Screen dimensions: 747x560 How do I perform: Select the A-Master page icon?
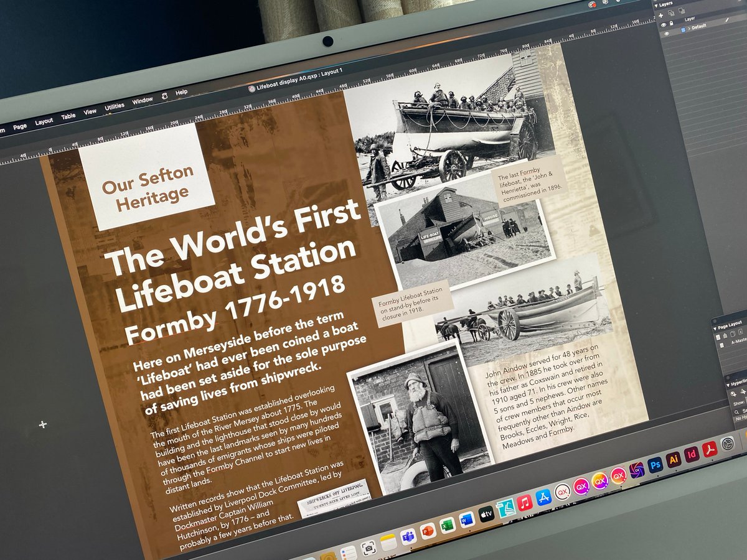coord(722,345)
